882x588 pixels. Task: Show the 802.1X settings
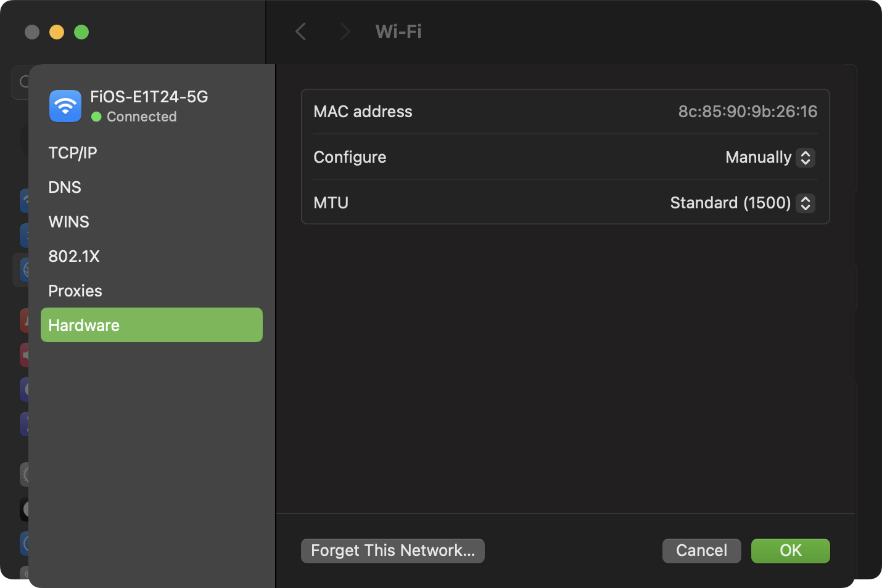pos(74,256)
